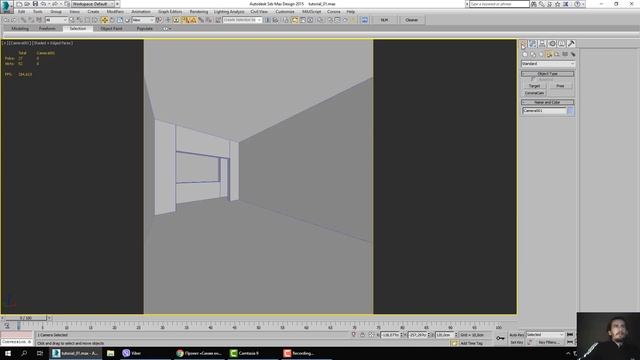Toggle the Snaps toggle icon
Screen dimensions: 640x360
[x=185, y=20]
